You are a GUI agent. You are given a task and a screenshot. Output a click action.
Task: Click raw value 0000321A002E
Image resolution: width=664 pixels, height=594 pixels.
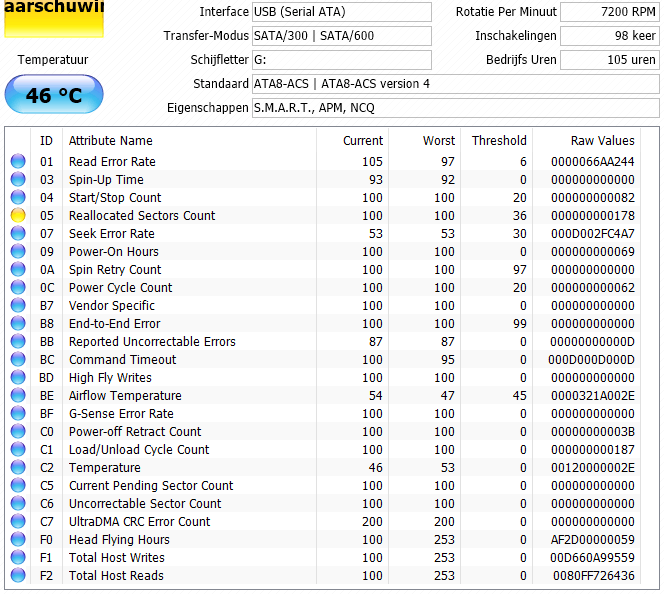(x=592, y=395)
